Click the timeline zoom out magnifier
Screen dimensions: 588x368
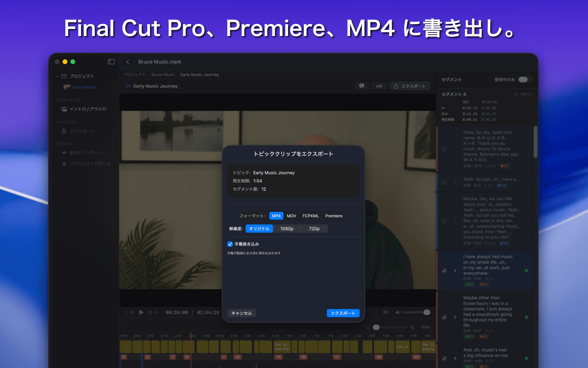tap(367, 327)
